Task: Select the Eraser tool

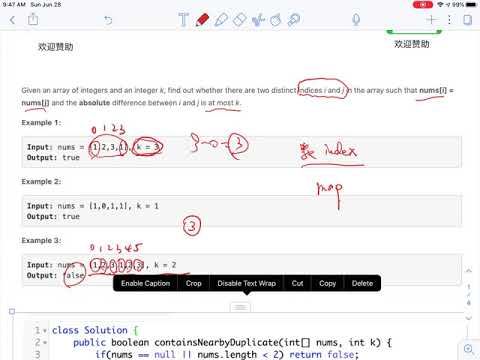Action: [x=239, y=20]
